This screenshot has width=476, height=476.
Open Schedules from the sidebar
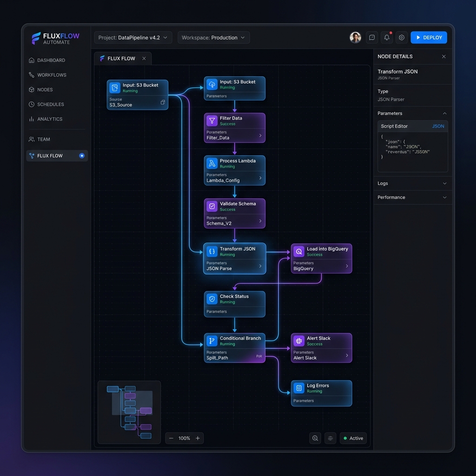[x=50, y=105]
